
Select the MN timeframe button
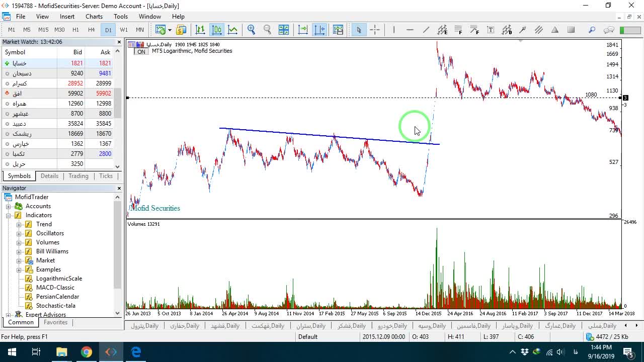140,30
